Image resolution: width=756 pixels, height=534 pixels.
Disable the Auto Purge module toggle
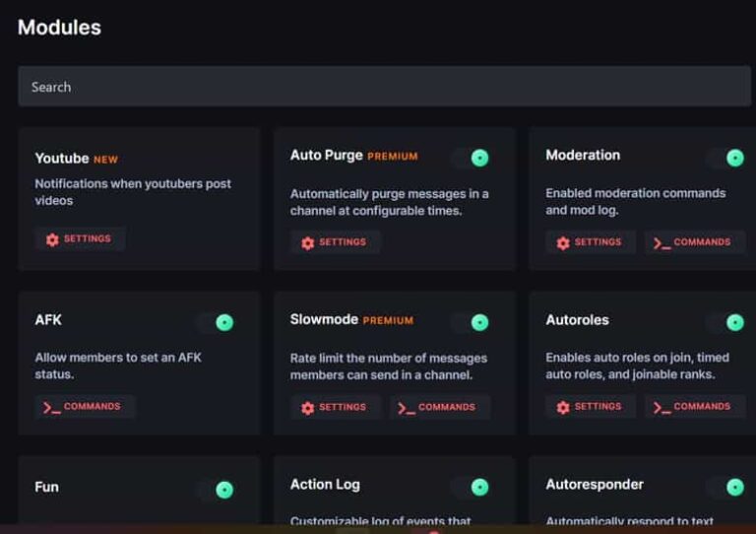click(471, 158)
